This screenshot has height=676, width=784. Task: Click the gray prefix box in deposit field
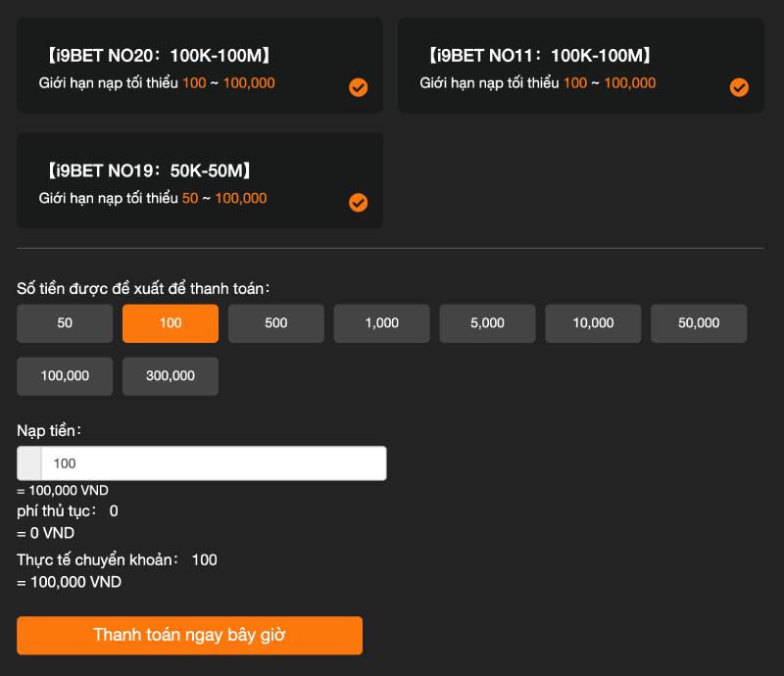pos(29,463)
